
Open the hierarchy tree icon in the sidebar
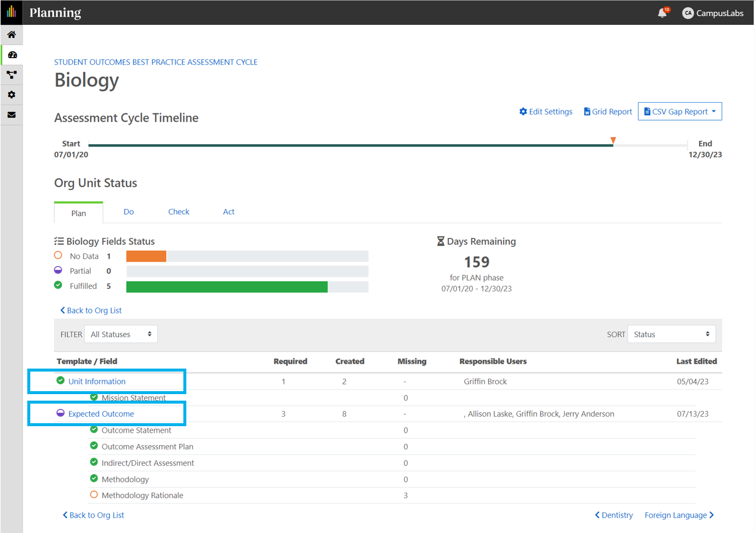click(11, 75)
